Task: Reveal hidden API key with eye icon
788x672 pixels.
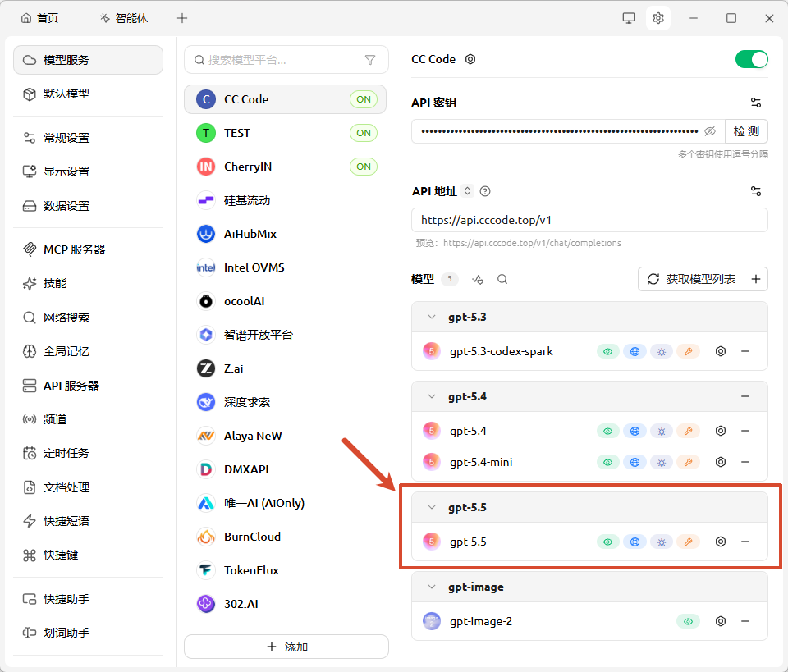Action: click(x=709, y=131)
